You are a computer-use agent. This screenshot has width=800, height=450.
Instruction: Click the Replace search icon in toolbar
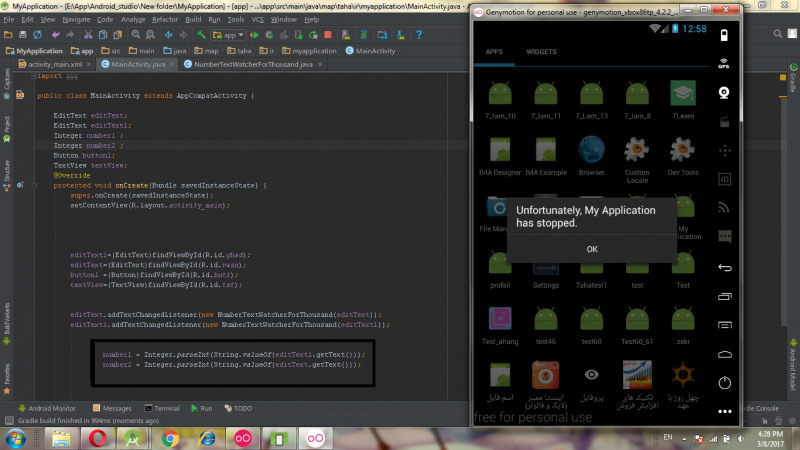(150, 35)
